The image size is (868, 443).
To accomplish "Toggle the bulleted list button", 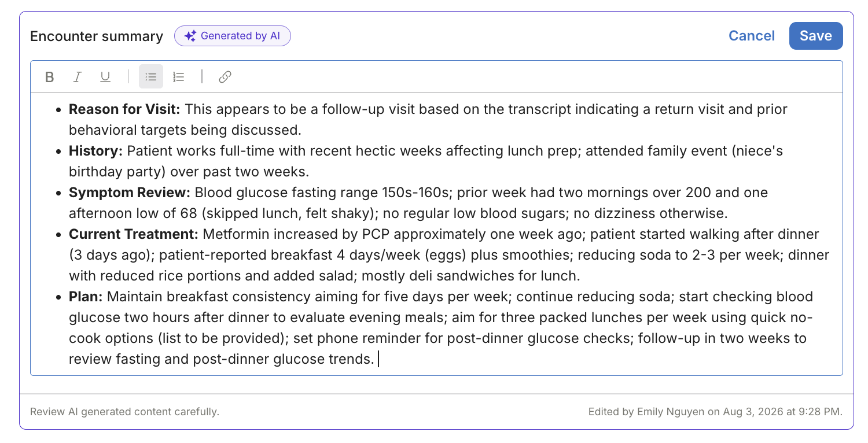I will [x=151, y=76].
